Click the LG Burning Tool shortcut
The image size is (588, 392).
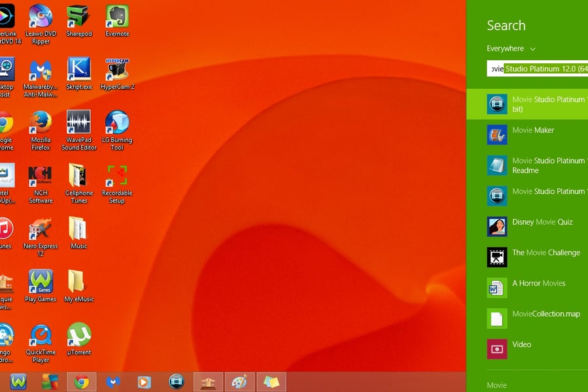(117, 131)
